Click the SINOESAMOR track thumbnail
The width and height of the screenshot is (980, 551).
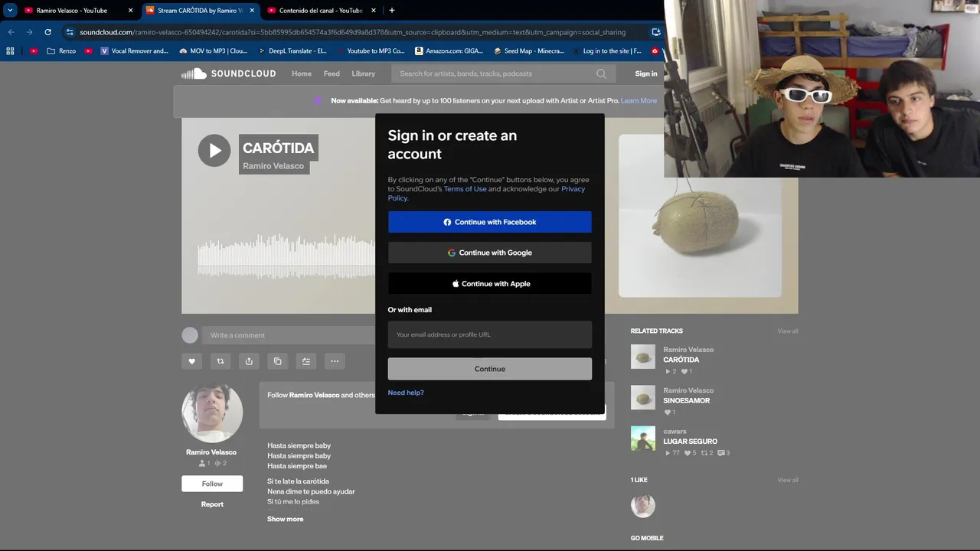point(643,397)
